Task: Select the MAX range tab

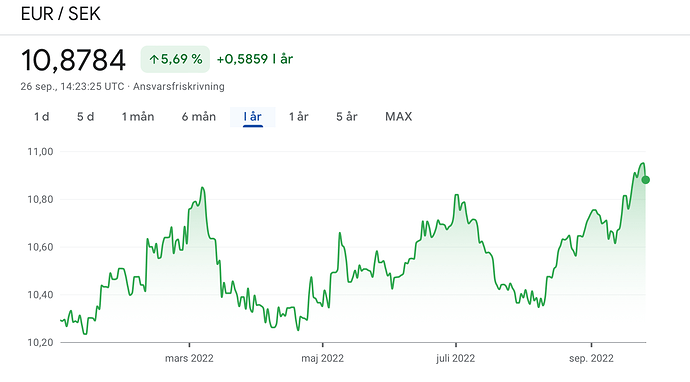Action: pos(399,117)
